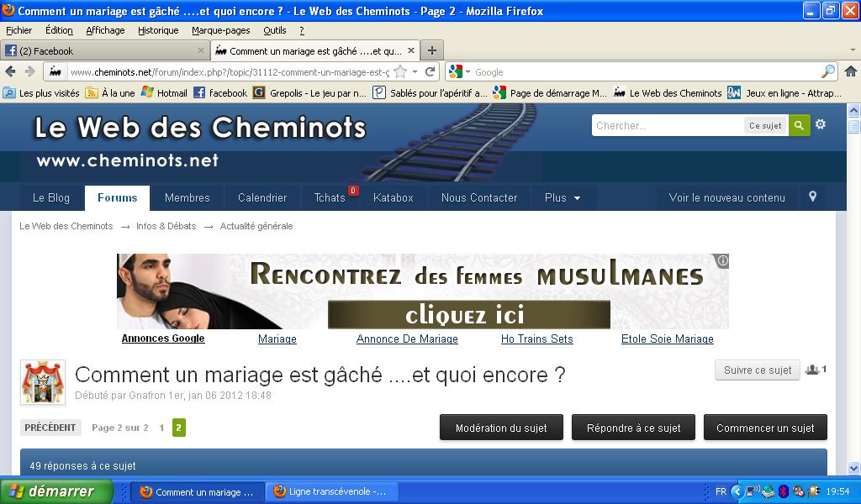Click the green search magnifier button
Screen dimensions: 861x504
click(x=799, y=125)
